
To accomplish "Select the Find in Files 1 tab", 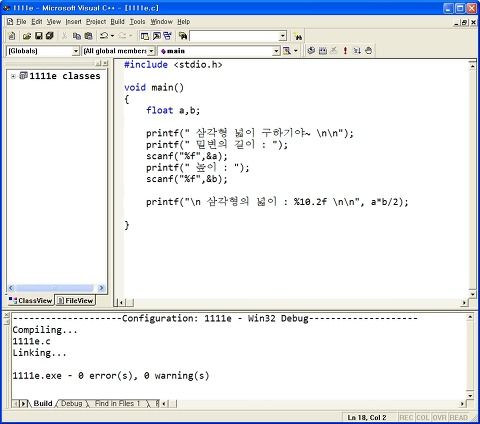I will pos(117,403).
